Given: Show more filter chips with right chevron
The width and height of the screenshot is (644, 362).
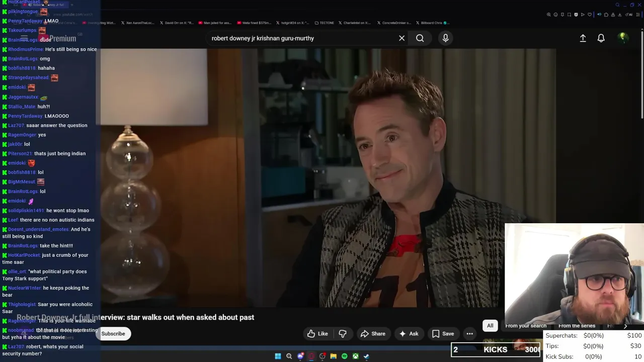Looking at the screenshot, I should pyautogui.click(x=625, y=326).
